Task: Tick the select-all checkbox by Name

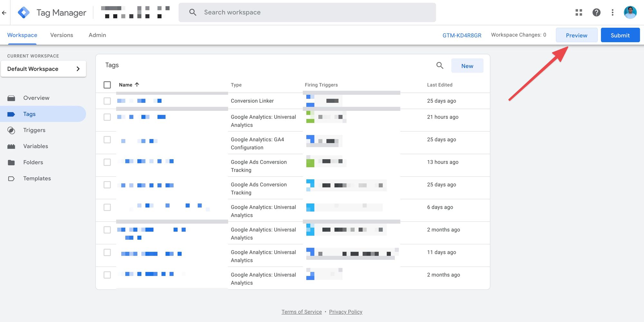Action: [107, 85]
